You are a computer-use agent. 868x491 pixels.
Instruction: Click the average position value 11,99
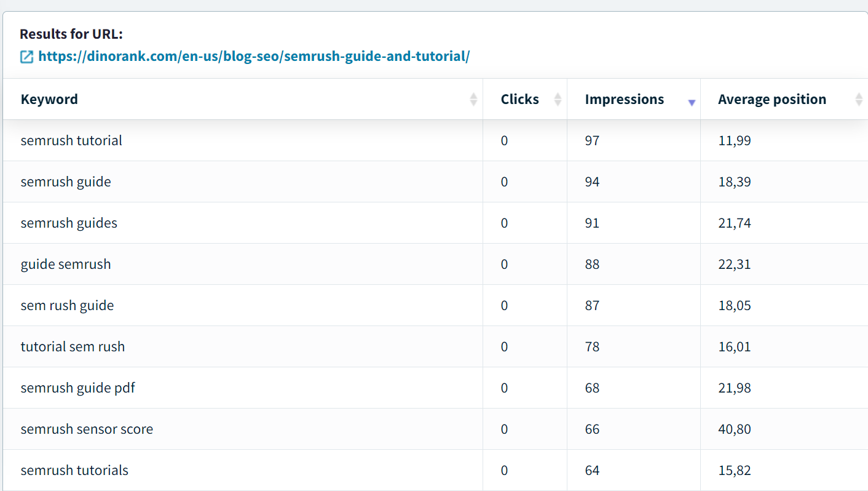734,140
